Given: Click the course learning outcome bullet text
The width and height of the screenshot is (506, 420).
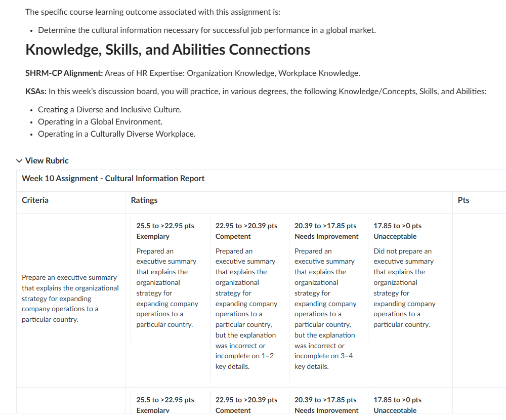Looking at the screenshot, I should (x=207, y=30).
